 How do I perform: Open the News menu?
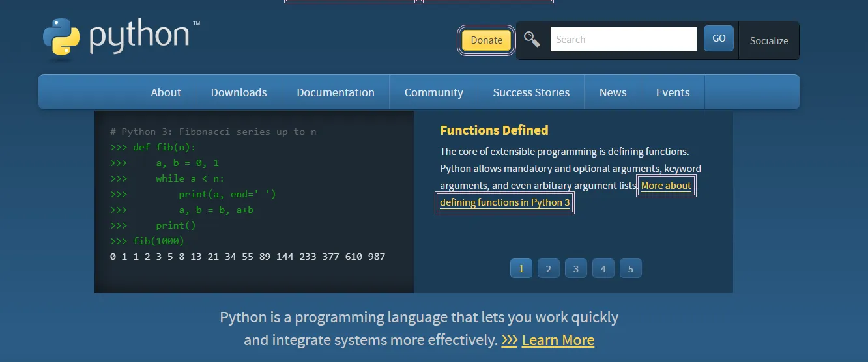[613, 92]
